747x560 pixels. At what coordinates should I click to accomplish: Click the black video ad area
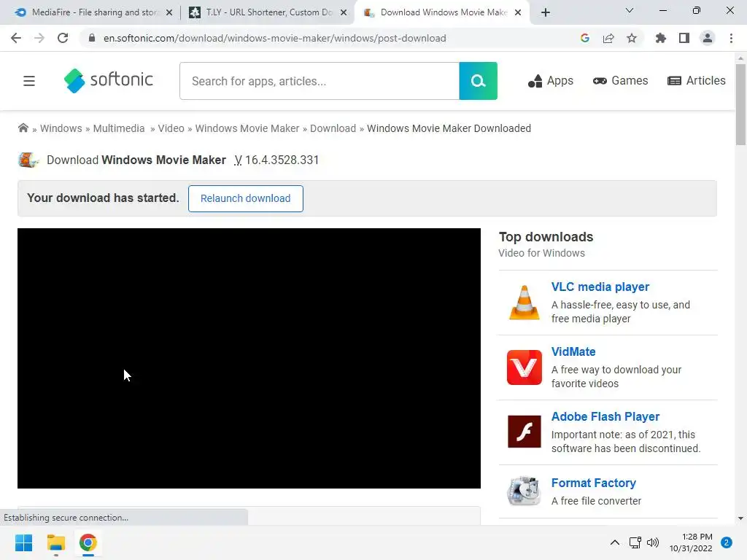[249, 358]
